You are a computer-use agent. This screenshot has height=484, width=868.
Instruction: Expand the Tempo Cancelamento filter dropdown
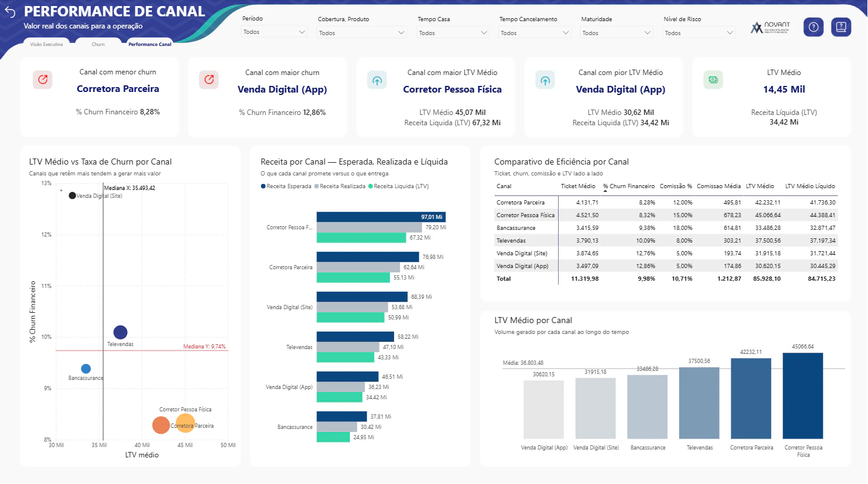pos(535,33)
